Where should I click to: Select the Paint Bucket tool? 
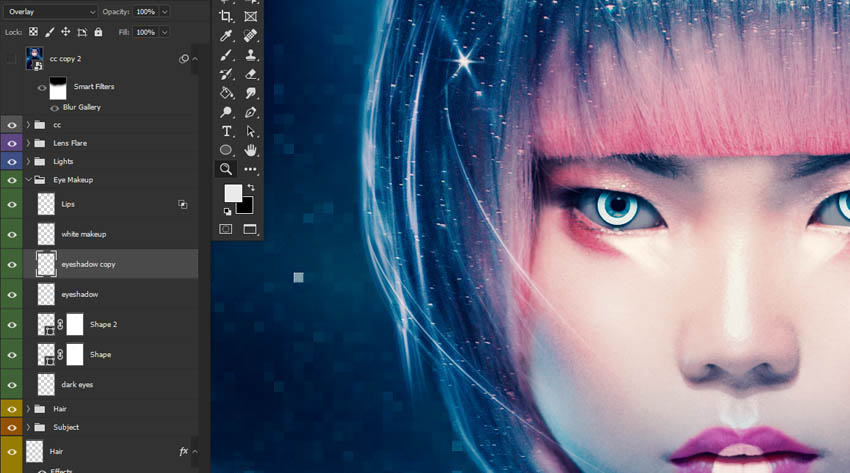(226, 93)
